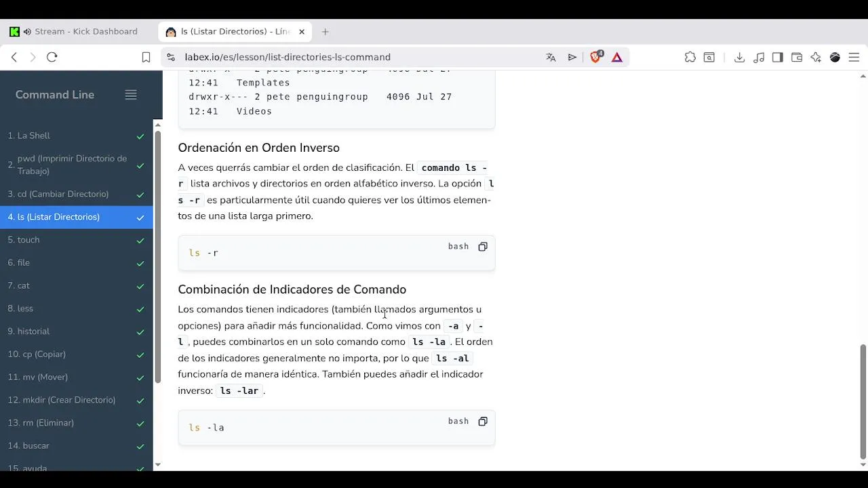Click the Kick favicon on Stream tab
Image resolution: width=868 pixels, height=488 pixels.
pyautogui.click(x=14, y=32)
